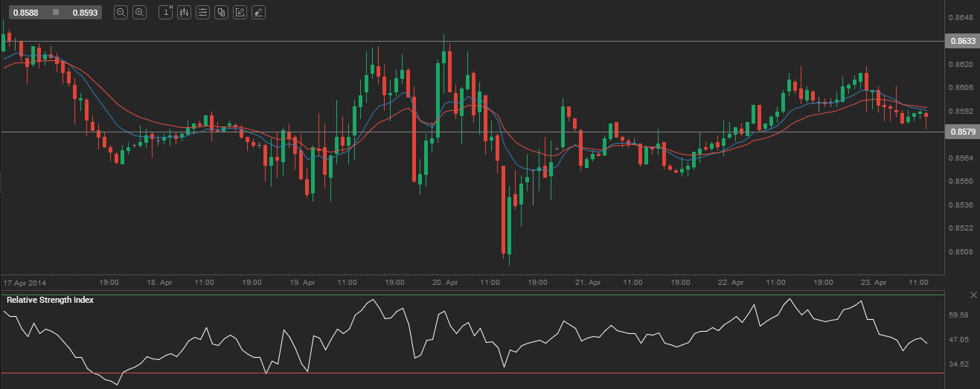
Task: Click the 0.8593 ask price display
Action: click(85, 13)
